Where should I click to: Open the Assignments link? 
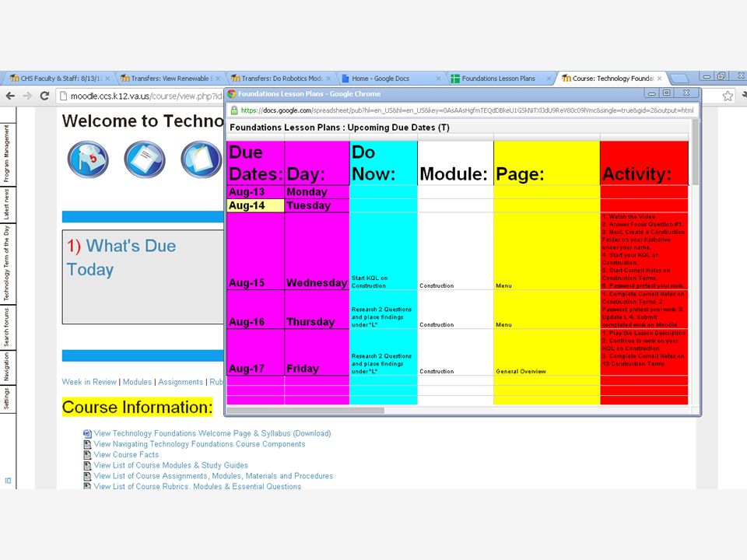[181, 382]
